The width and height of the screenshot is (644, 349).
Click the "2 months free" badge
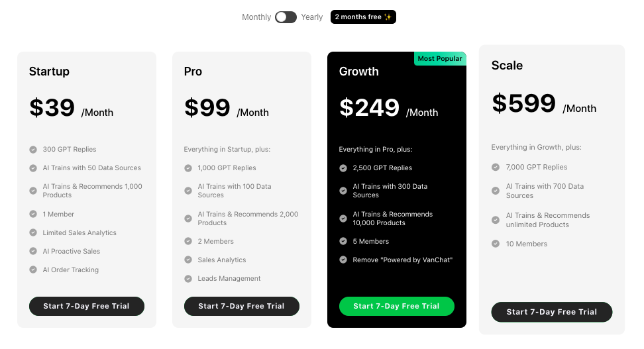363,17
